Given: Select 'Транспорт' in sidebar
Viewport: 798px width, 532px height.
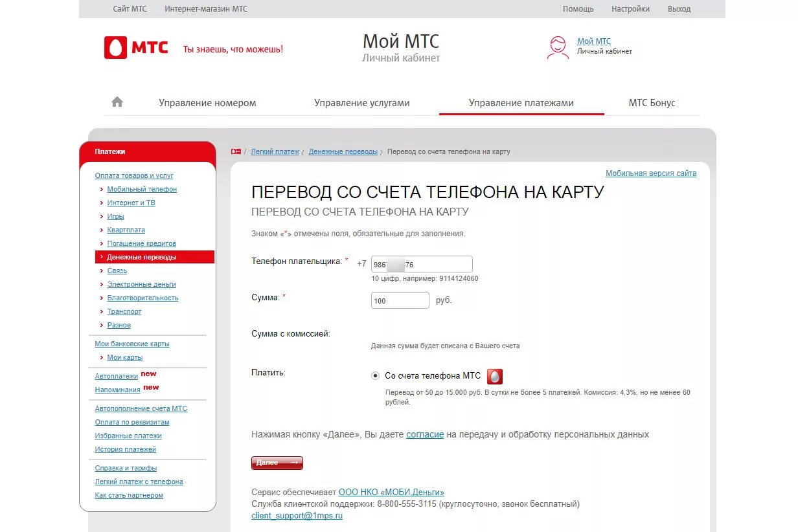Looking at the screenshot, I should (x=124, y=311).
